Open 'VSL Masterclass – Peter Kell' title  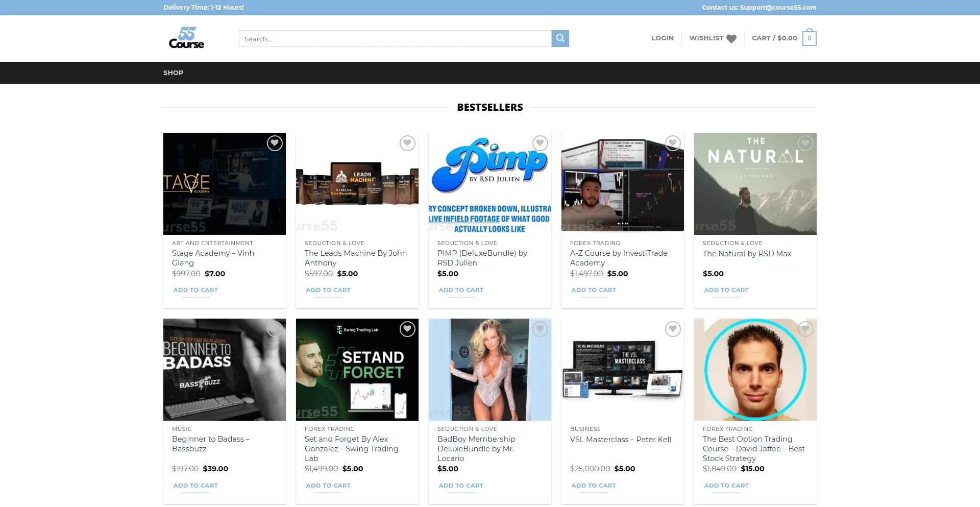[x=621, y=440]
